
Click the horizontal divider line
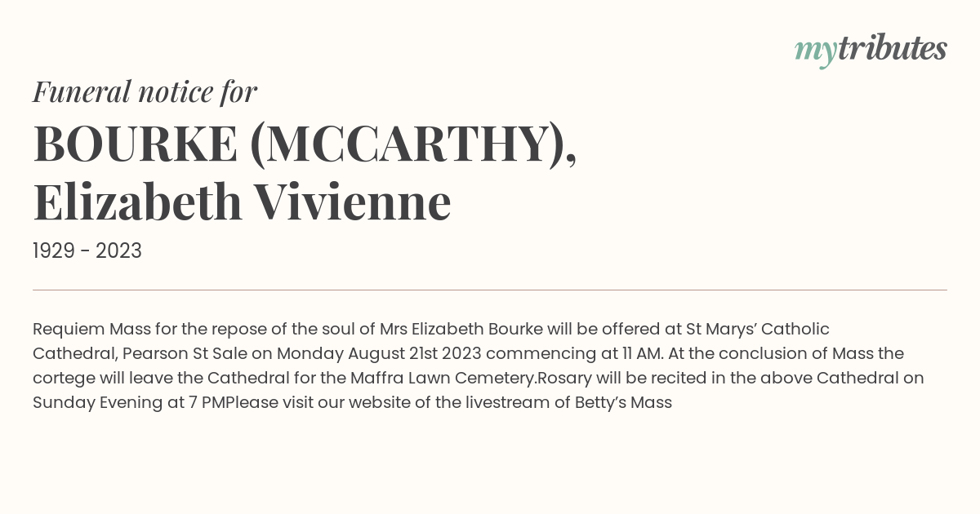(490, 290)
